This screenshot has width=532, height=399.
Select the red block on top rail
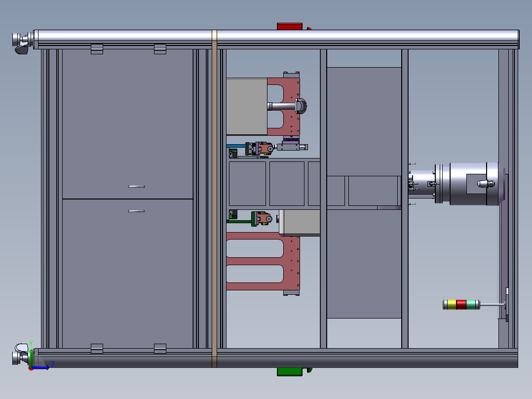[x=289, y=27]
